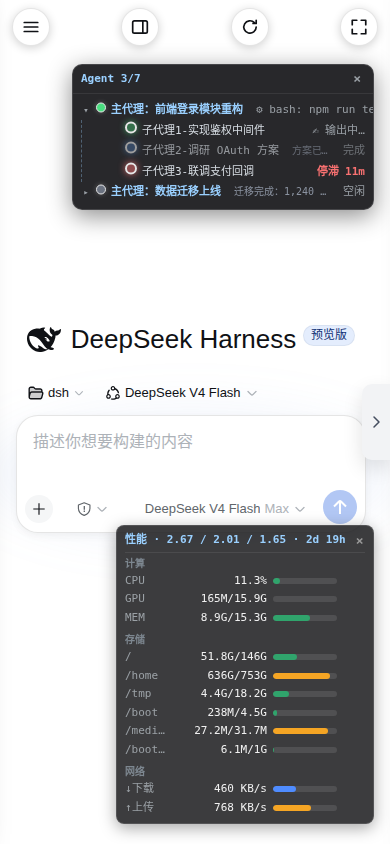This screenshot has height=844, width=390.
Task: Click the /boot… 6.1M/1G value
Action: pyautogui.click(x=244, y=749)
